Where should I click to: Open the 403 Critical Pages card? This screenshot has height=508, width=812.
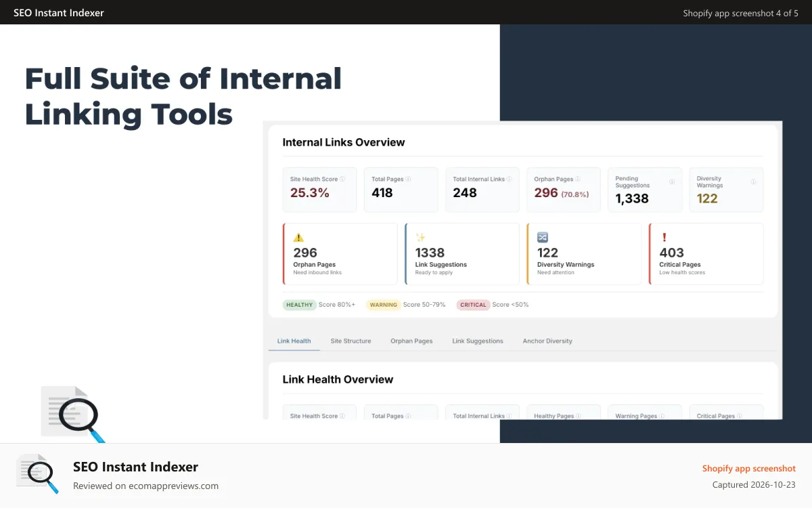(x=706, y=254)
